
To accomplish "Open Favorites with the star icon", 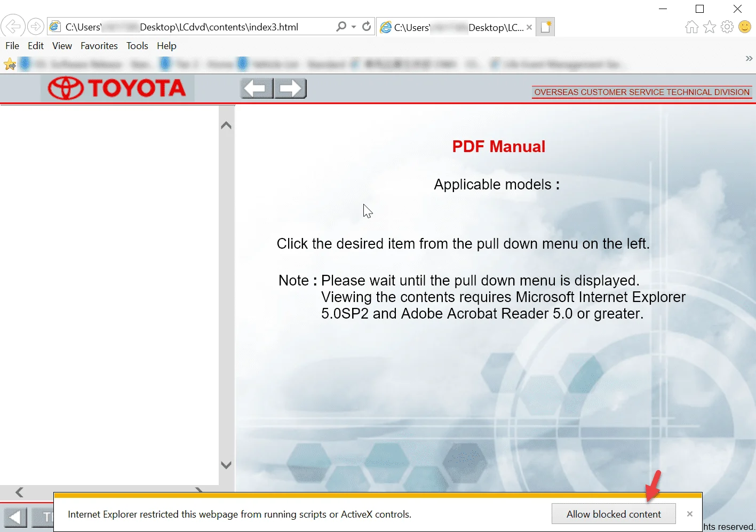I will [710, 27].
